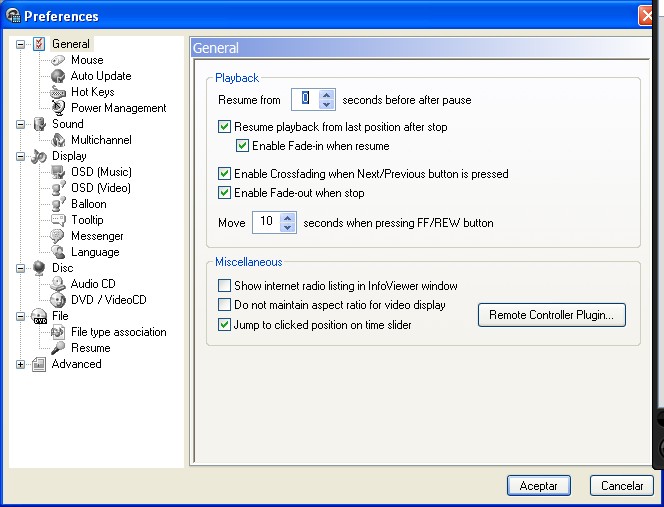
Task: Increase Move seconds spinner value
Action: point(288,218)
